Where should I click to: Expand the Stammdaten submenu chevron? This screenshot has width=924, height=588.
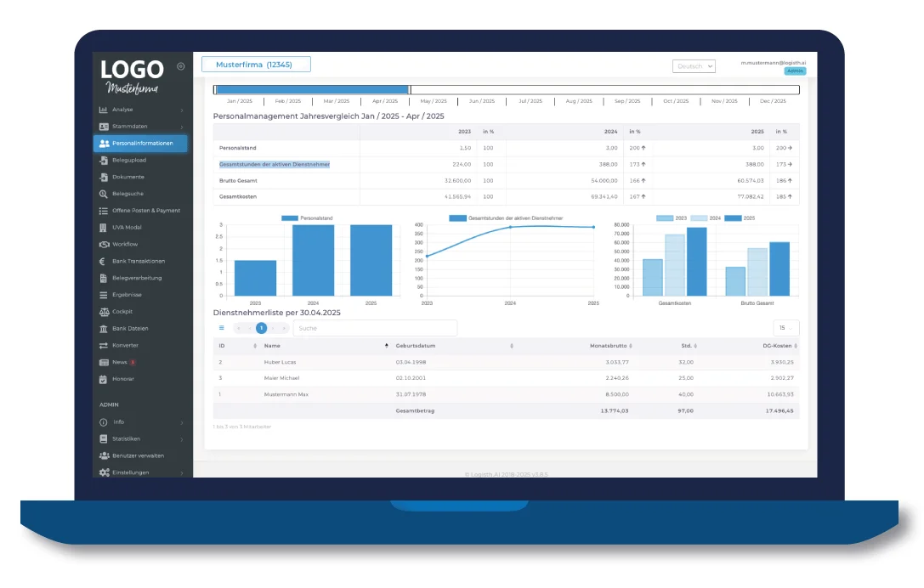[182, 127]
